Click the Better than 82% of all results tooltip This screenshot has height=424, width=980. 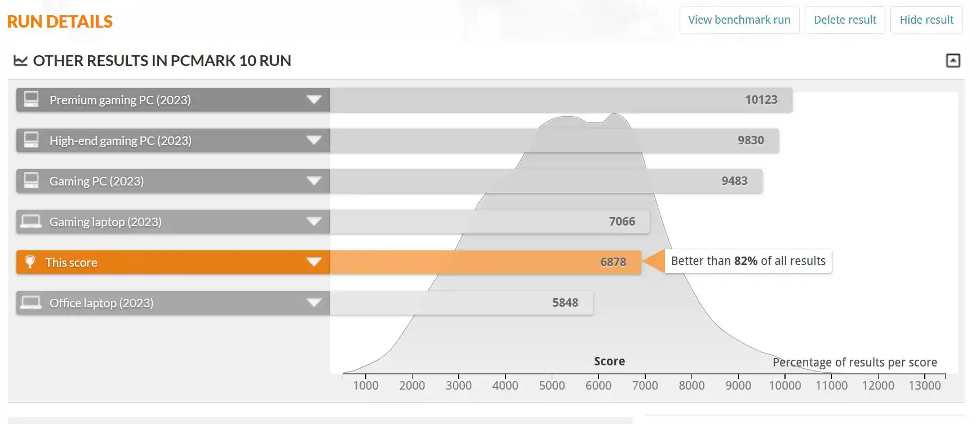[x=748, y=261]
